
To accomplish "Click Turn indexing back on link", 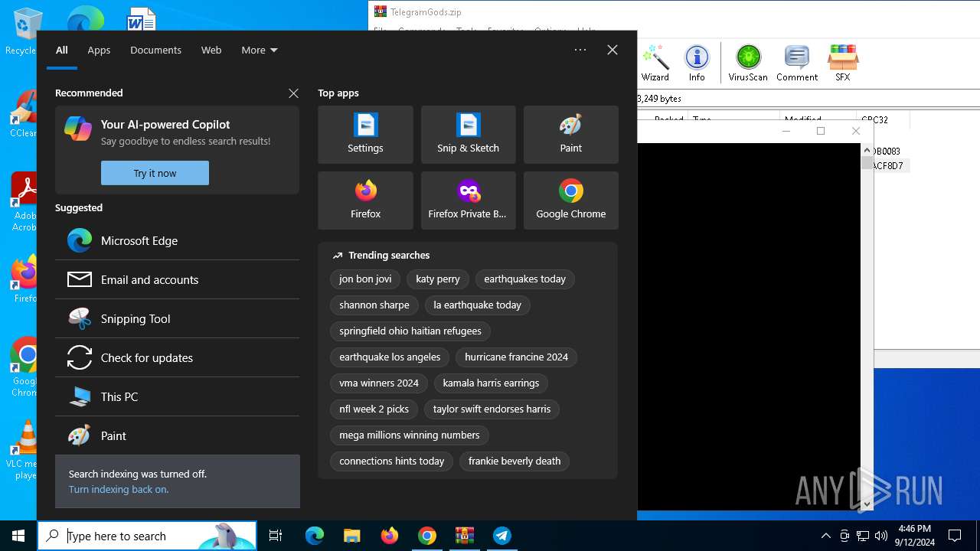I will 119,489.
